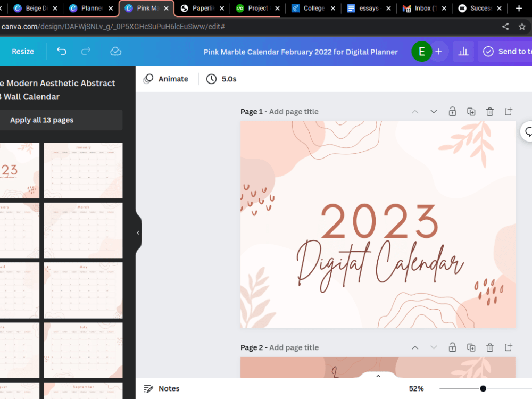Open the insights bar chart icon

[463, 52]
